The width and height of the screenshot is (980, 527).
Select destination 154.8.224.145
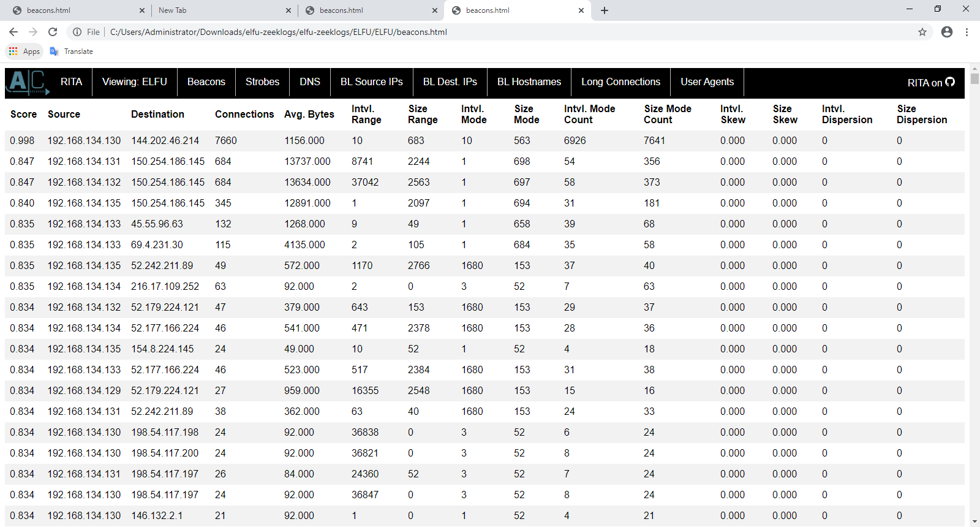(162, 349)
